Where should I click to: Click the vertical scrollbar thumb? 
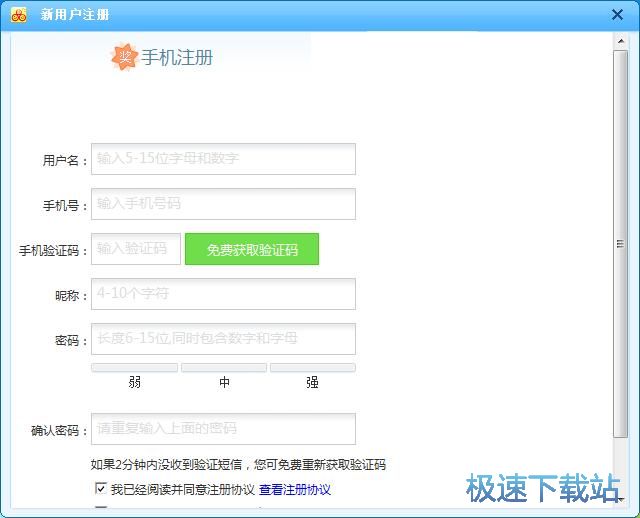[621, 244]
